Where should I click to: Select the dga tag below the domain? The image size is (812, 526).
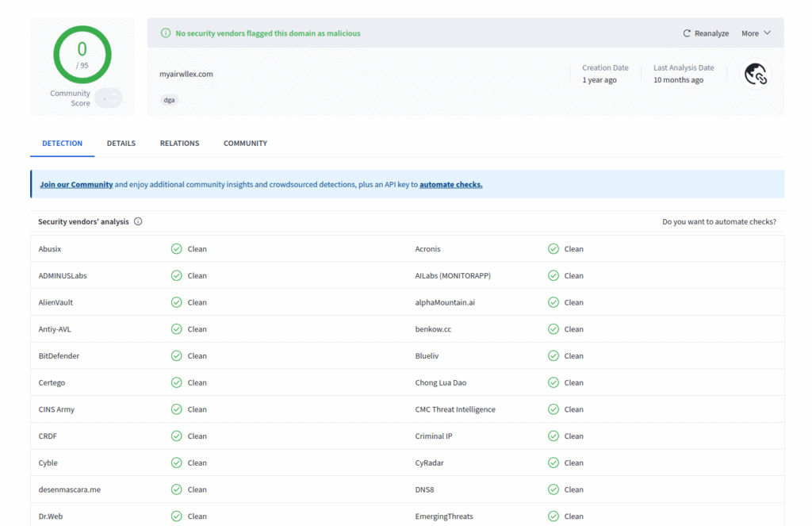click(x=168, y=100)
